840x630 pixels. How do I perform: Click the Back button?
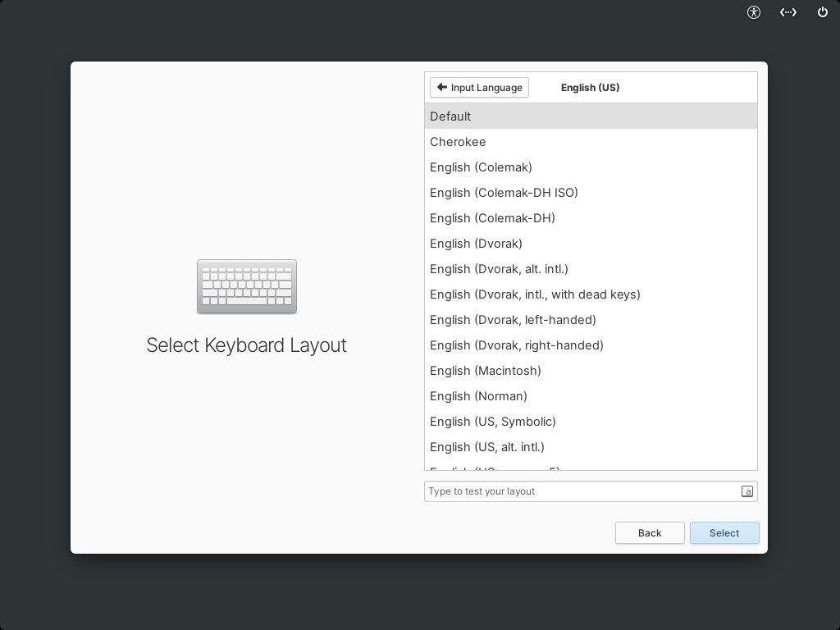[650, 533]
